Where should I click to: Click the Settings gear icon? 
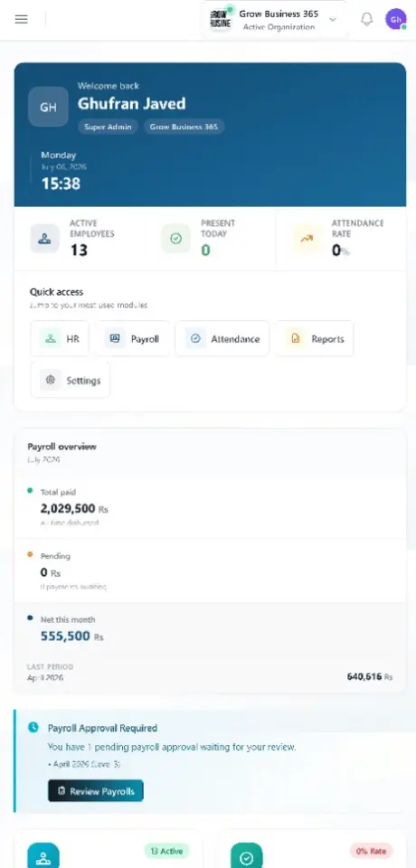[x=51, y=381]
